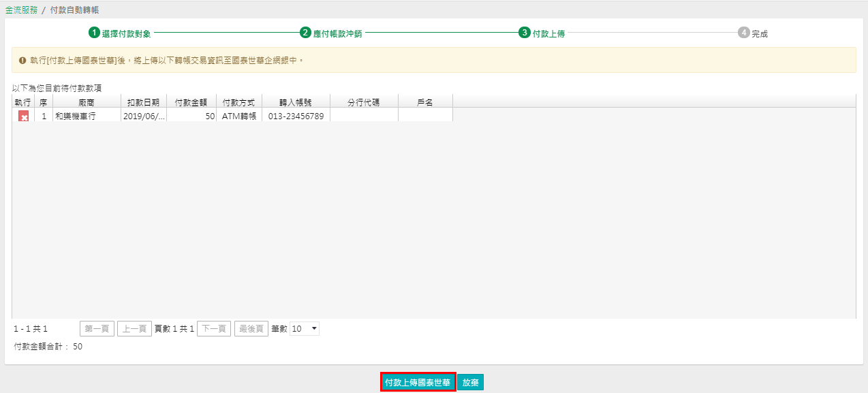Select the ATM轉帳 payment method cell

239,116
